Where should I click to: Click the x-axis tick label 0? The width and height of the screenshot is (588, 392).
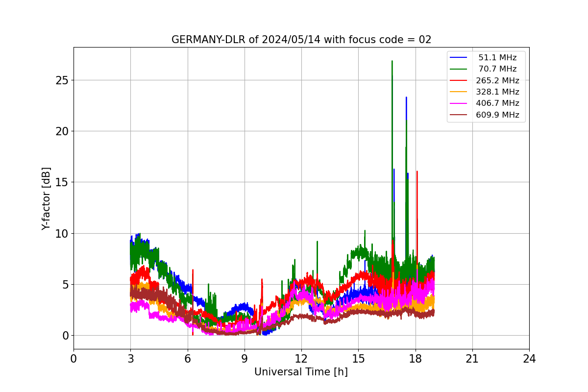[x=73, y=359]
